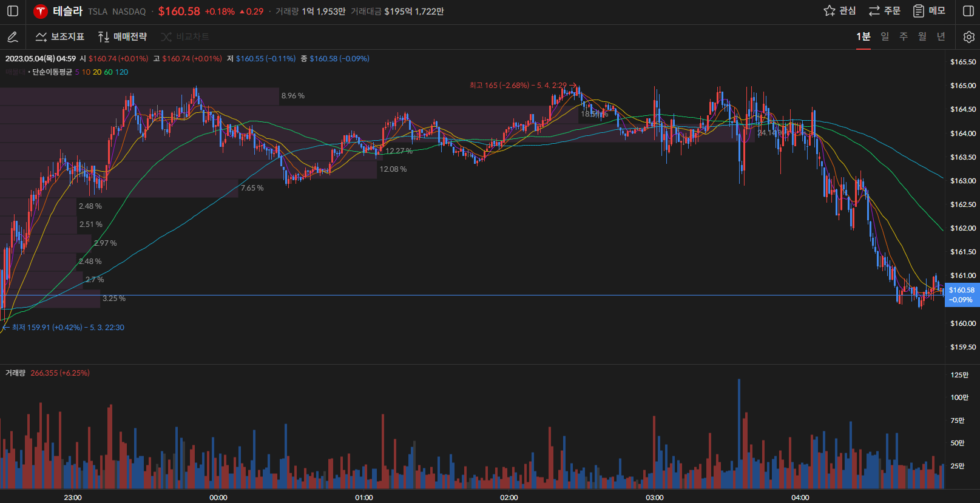Click the $162.00 price axis label
The image size is (980, 503).
pyautogui.click(x=963, y=228)
